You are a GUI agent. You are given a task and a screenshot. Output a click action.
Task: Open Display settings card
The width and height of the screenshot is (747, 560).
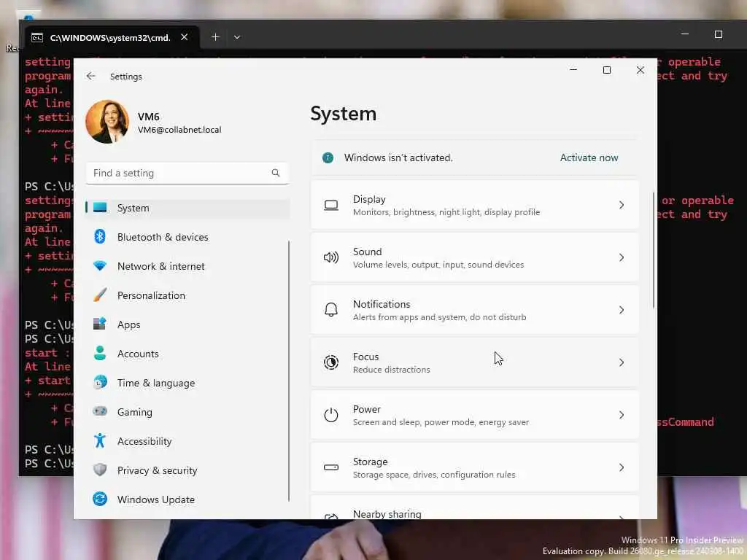[474, 205]
